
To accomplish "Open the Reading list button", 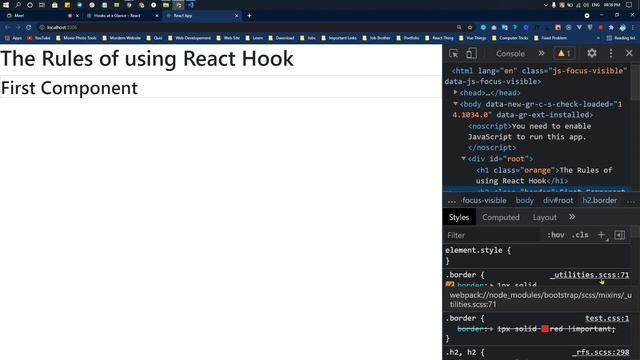I will [621, 38].
